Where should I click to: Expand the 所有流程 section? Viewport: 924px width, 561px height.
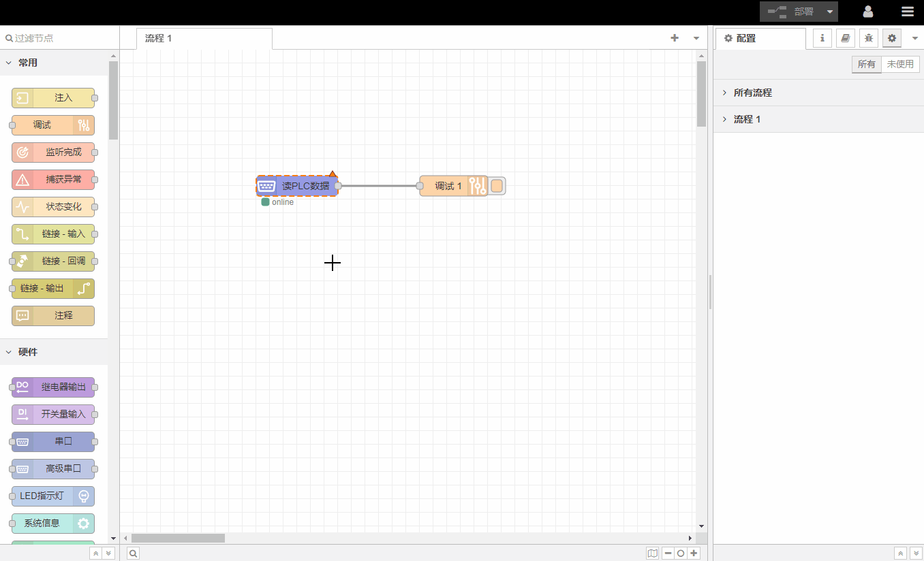coord(752,93)
